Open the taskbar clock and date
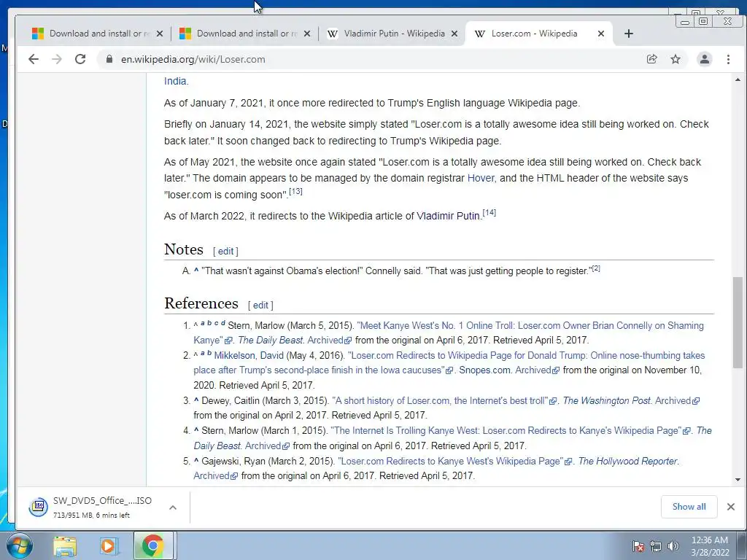The height and width of the screenshot is (560, 747). tap(710, 546)
